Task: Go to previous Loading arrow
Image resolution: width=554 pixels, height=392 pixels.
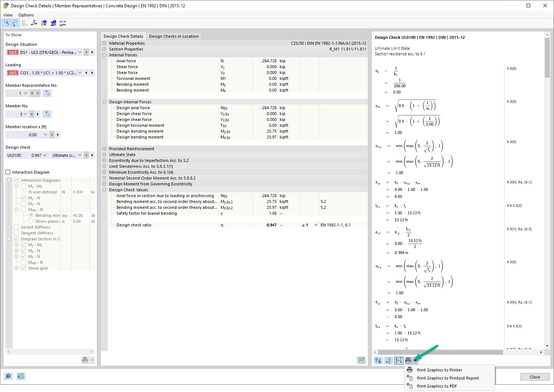Action: tap(86, 73)
